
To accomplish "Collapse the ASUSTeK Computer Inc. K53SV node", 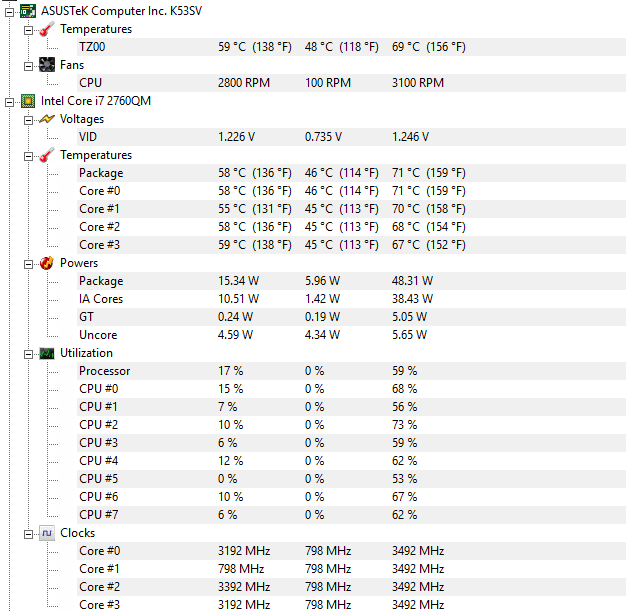I will tap(9, 12).
